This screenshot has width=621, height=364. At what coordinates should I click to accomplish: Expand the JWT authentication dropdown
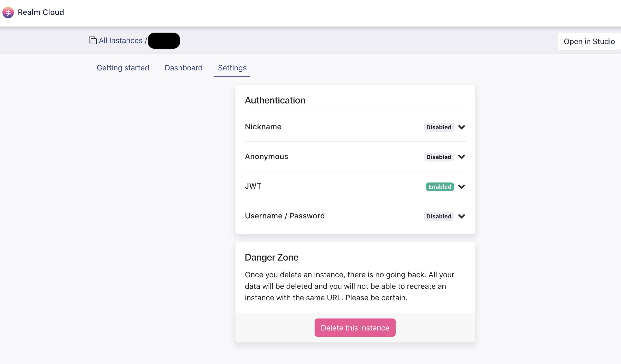[x=461, y=186]
